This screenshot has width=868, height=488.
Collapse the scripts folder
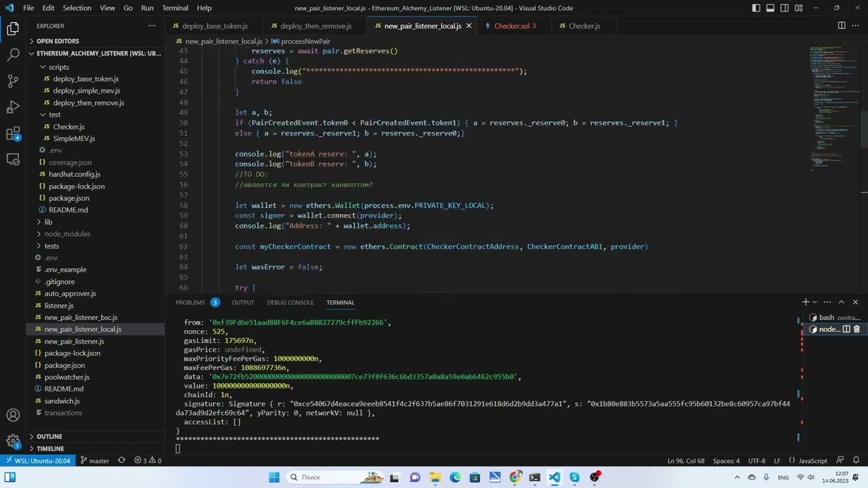(x=96, y=67)
